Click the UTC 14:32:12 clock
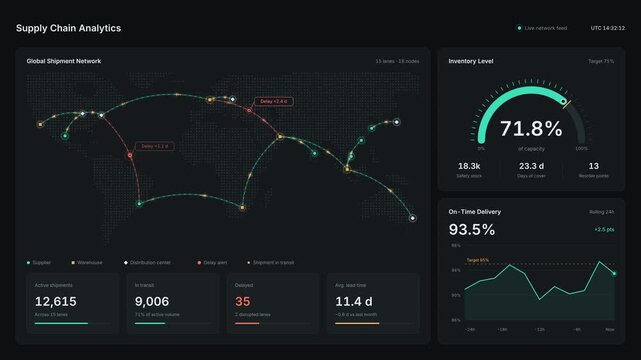 pyautogui.click(x=607, y=28)
